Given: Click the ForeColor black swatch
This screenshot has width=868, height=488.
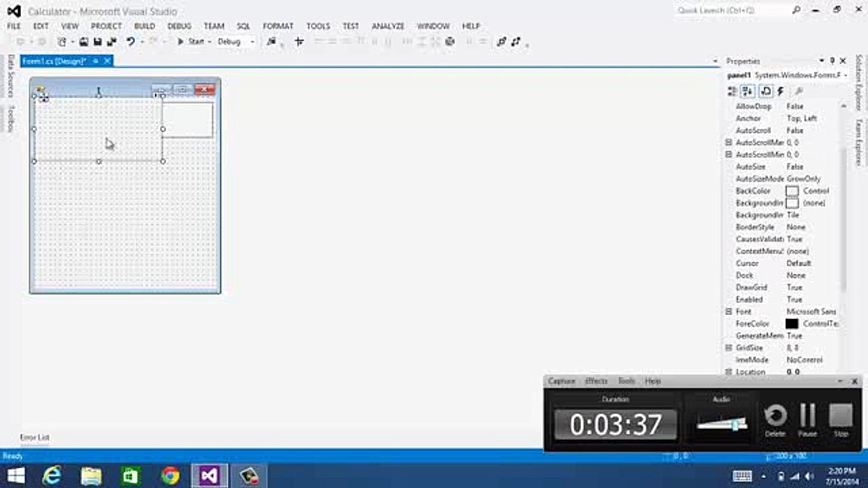Looking at the screenshot, I should point(792,324).
